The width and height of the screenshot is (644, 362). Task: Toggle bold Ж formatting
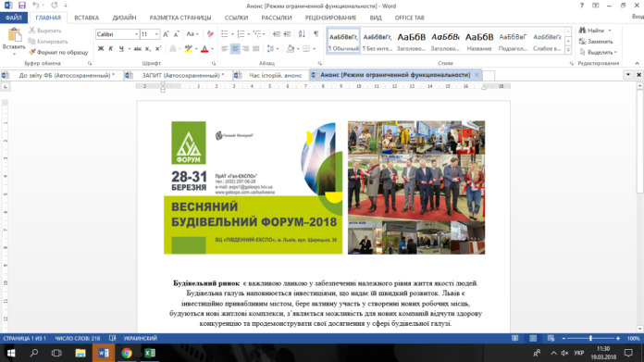point(101,48)
